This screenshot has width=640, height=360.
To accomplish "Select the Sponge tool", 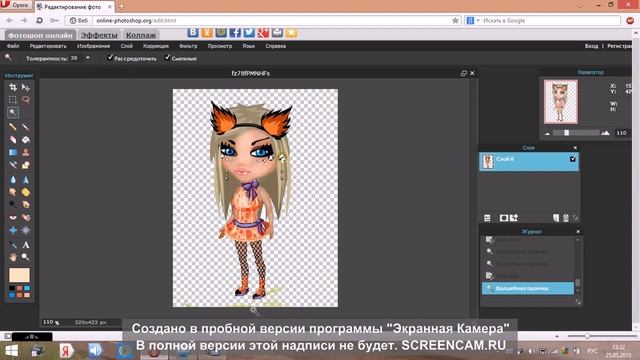I will click(x=26, y=192).
